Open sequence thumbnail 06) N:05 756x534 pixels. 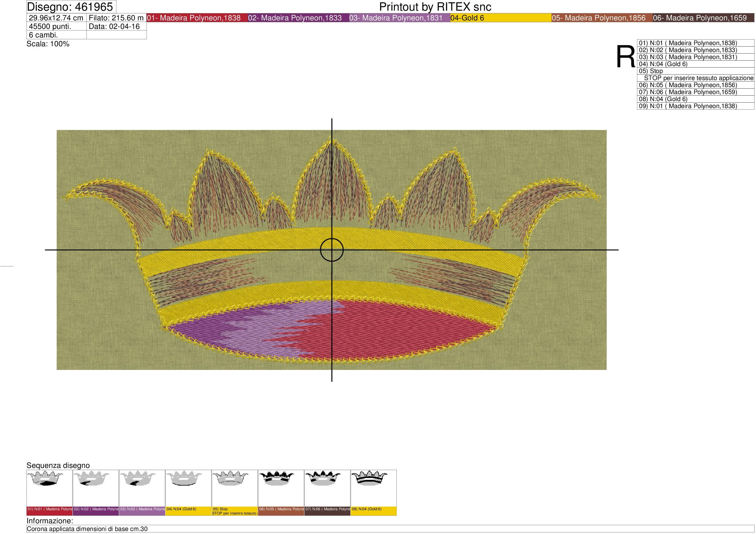(x=281, y=493)
